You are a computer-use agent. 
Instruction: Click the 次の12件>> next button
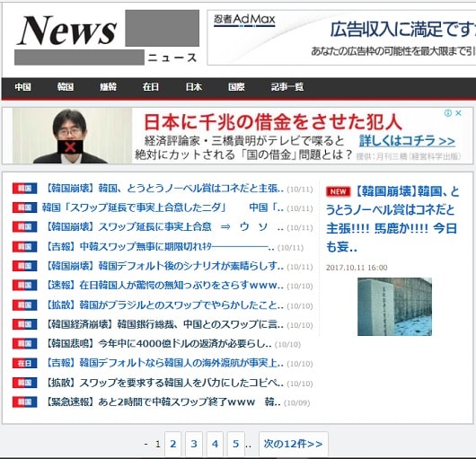coord(294,444)
